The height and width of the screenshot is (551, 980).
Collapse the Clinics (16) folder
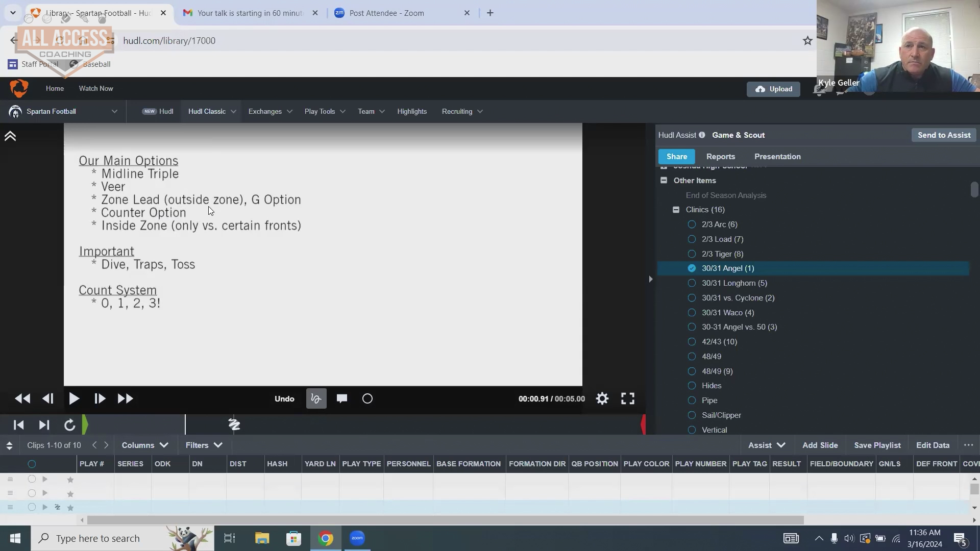click(x=676, y=210)
